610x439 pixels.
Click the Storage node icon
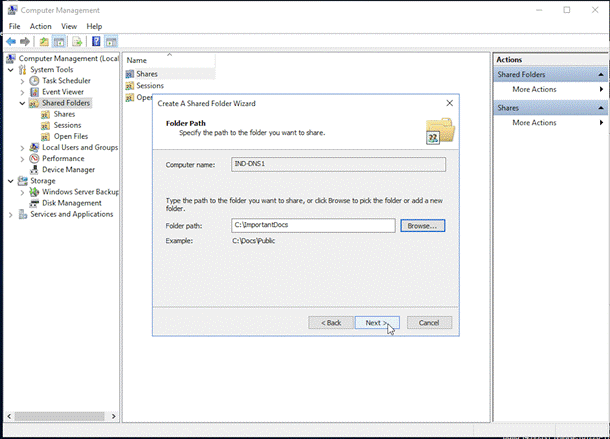pos(23,181)
